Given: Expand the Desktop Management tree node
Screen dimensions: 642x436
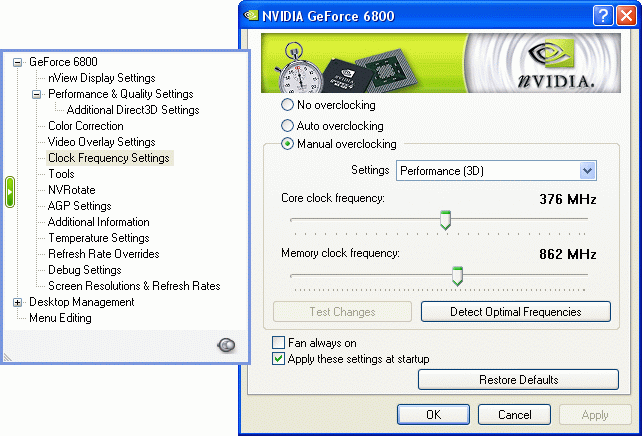Looking at the screenshot, I should tap(17, 302).
